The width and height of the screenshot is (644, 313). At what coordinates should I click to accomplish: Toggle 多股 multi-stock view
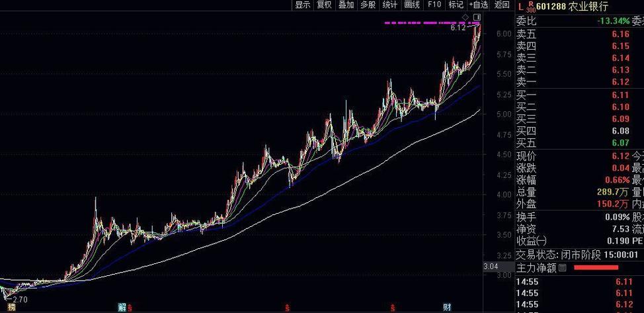tap(368, 5)
